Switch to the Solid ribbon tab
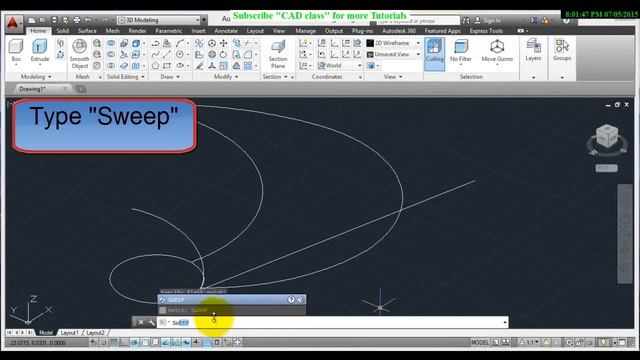 click(62, 31)
